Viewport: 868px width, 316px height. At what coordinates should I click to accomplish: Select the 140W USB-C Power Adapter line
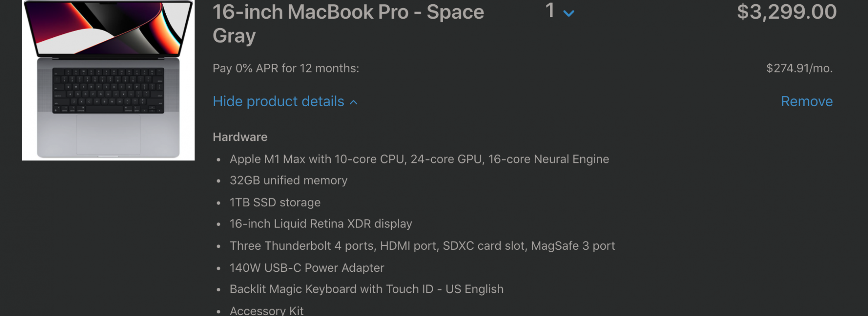coord(306,268)
